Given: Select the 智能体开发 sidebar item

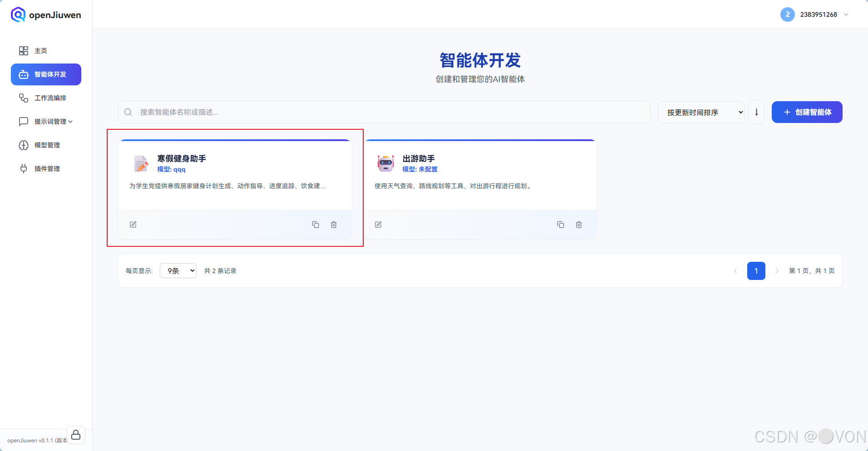Looking at the screenshot, I should coord(46,74).
